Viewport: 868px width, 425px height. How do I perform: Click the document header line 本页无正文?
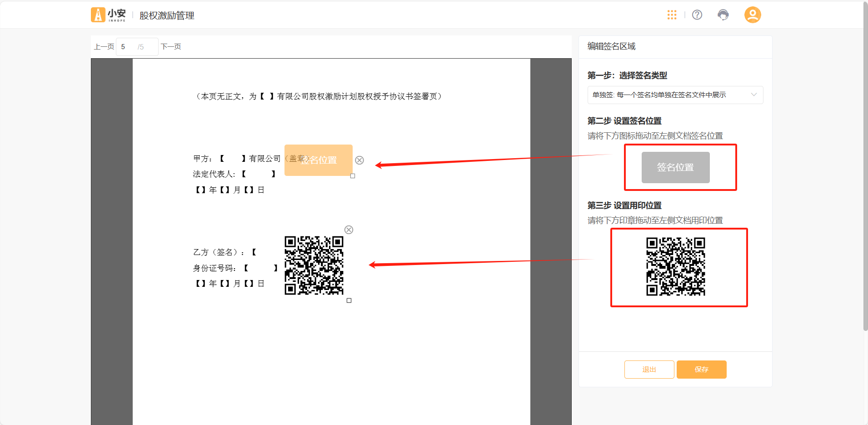tap(319, 96)
